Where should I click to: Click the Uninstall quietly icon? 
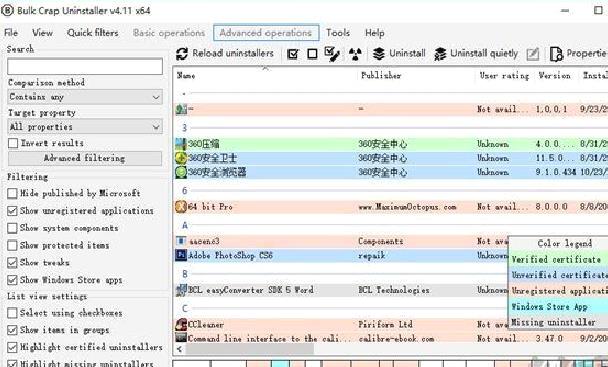coord(440,54)
